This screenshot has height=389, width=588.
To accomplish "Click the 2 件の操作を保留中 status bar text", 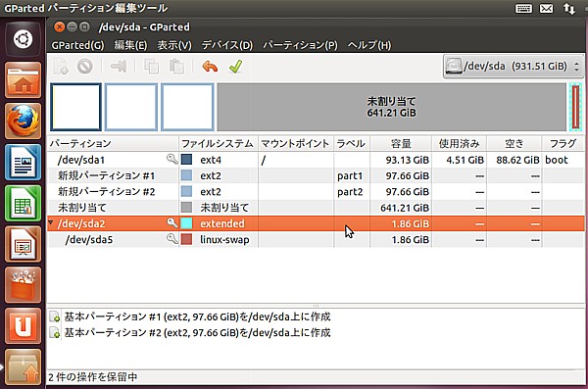I will click(x=93, y=377).
